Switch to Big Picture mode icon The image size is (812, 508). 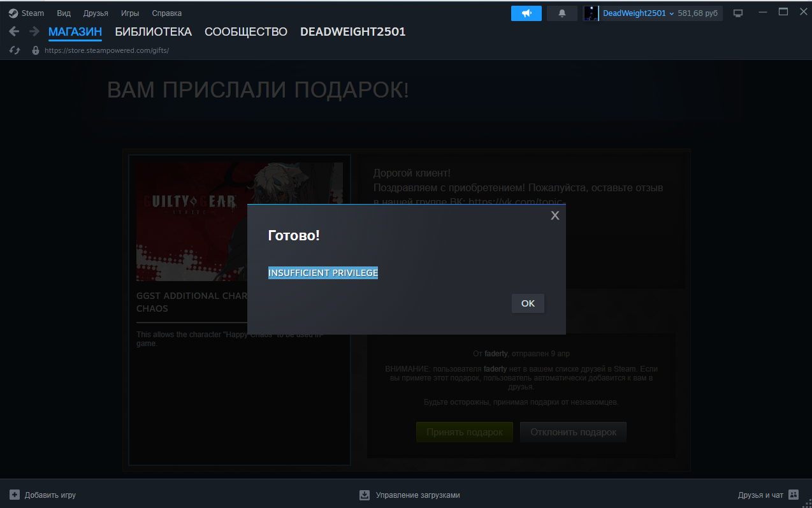click(738, 13)
